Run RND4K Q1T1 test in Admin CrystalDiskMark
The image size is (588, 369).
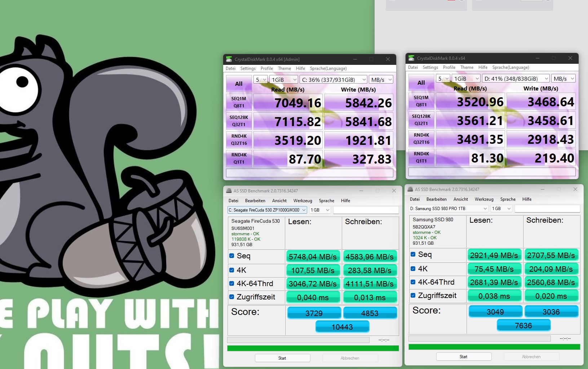[x=239, y=159]
